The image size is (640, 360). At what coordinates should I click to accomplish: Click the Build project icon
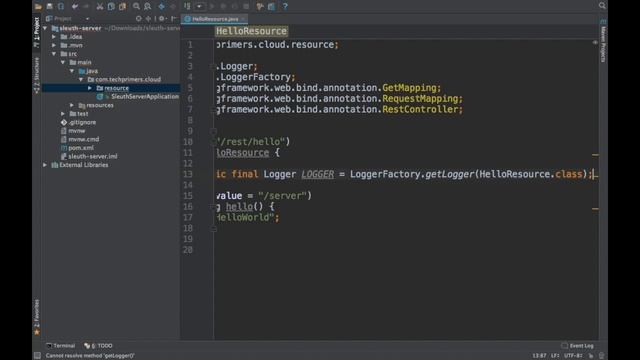coord(187,6)
